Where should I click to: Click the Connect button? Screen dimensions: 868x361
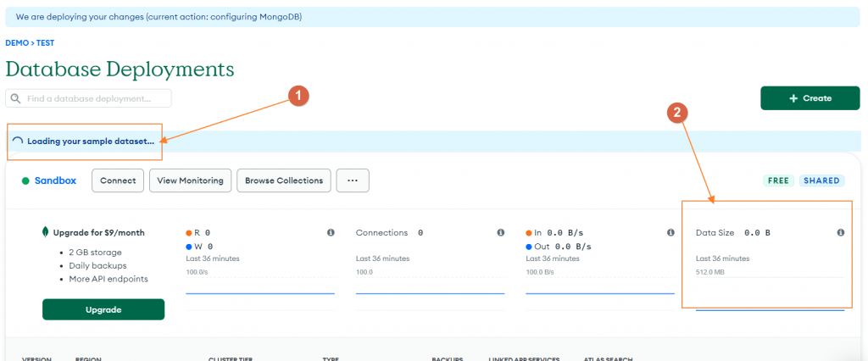[x=118, y=180]
